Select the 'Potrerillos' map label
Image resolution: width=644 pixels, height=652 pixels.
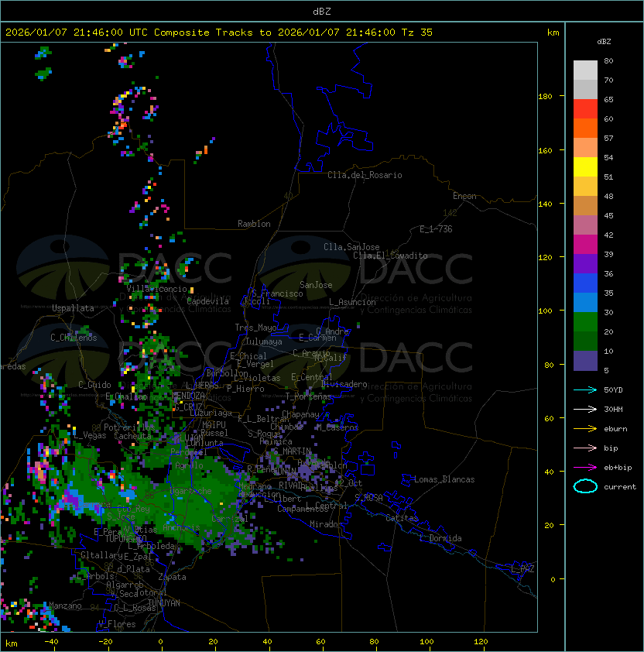tap(129, 427)
